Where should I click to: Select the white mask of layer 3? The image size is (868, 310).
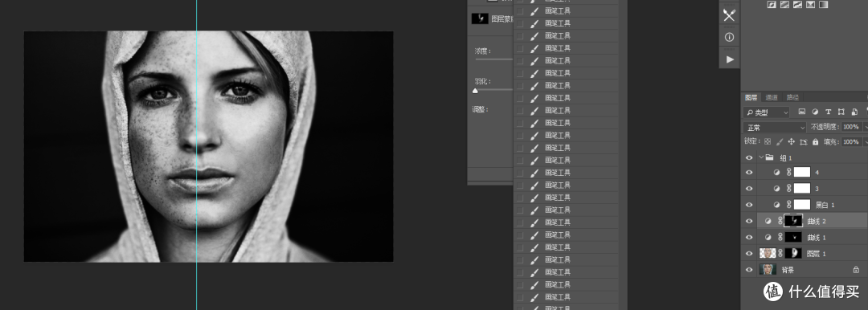[802, 189]
